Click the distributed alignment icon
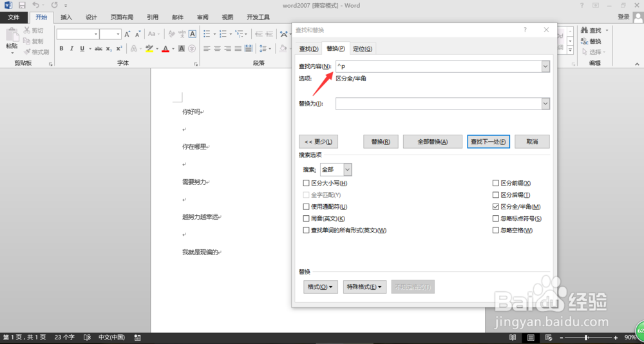This screenshot has width=644, height=344. click(249, 48)
